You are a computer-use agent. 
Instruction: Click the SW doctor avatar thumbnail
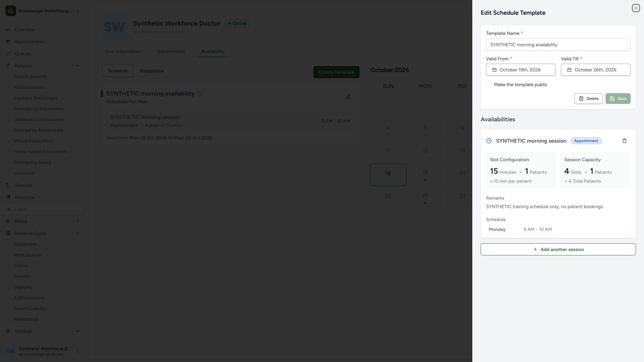[114, 27]
